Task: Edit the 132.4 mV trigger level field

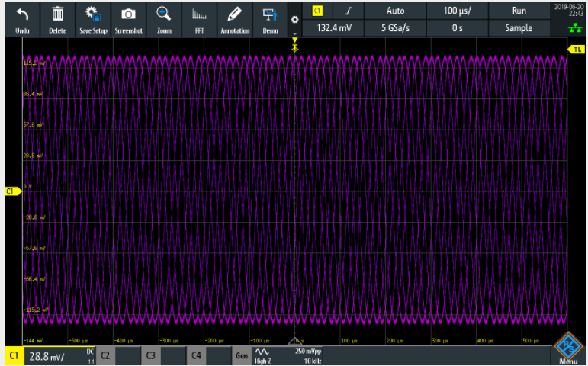Action: 334,28
